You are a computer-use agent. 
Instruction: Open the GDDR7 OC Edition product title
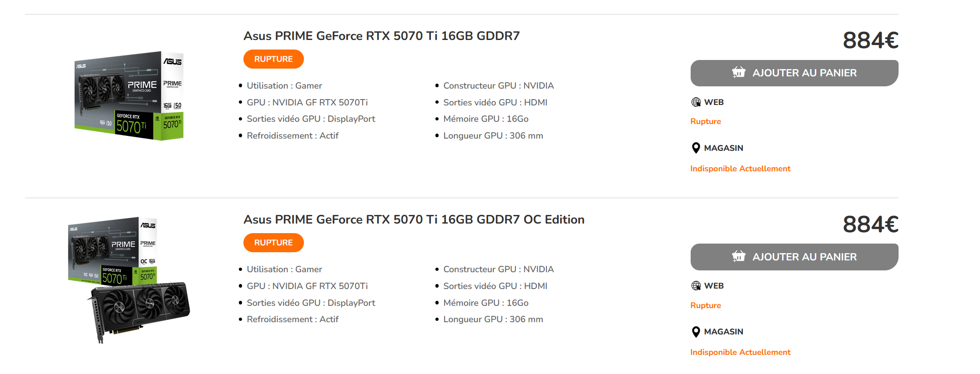tap(414, 219)
